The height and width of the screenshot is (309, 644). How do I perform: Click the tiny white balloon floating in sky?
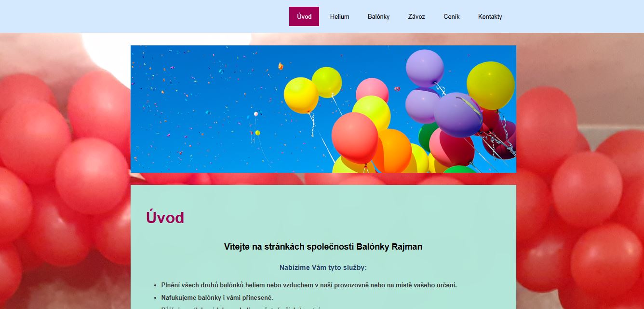click(256, 114)
